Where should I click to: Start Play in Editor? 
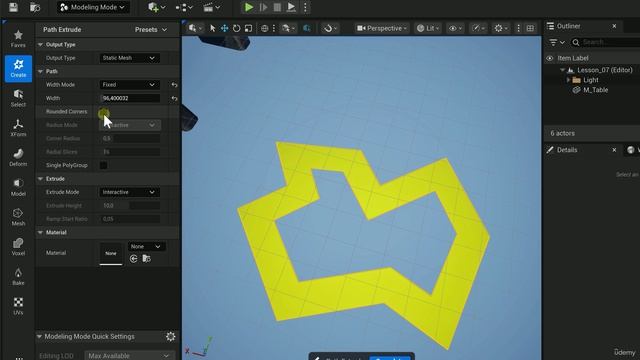249,7
